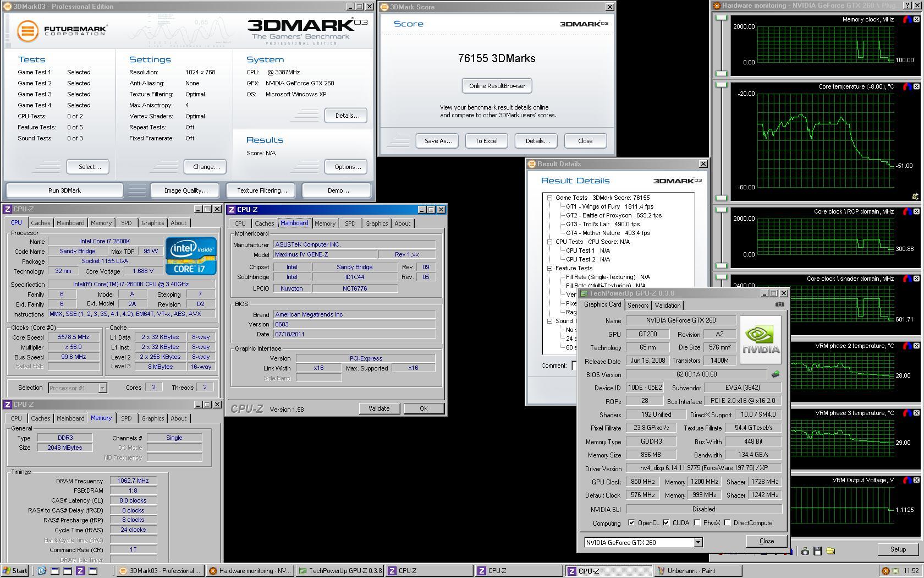Screen dimensions: 924x578
Task: Open Graphics tab in bottom-left Memory CPU-Z window
Action: (152, 418)
